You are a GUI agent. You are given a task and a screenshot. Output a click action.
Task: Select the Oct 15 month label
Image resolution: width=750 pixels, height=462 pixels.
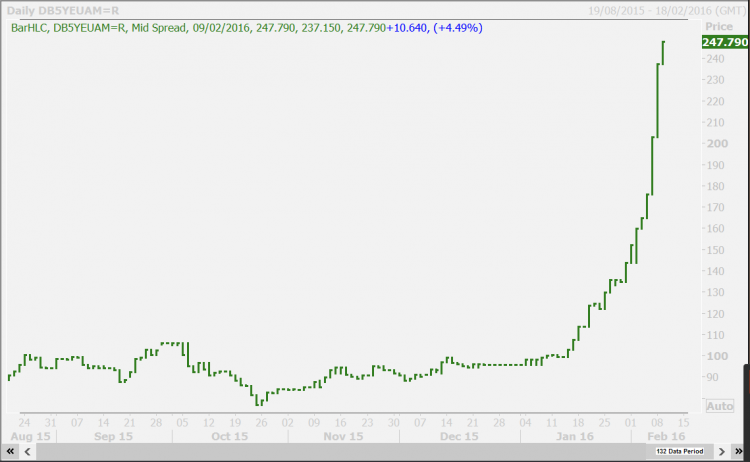pos(229,437)
